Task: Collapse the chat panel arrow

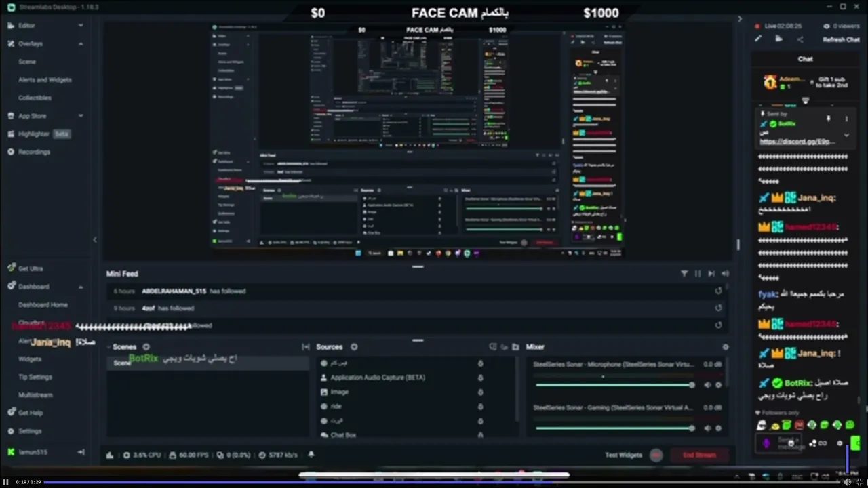Action: click(x=740, y=19)
